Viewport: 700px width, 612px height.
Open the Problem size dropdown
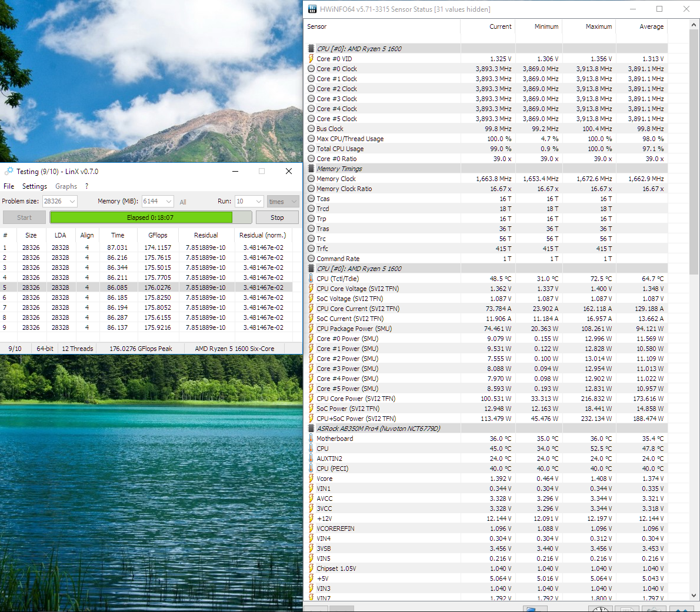click(72, 201)
